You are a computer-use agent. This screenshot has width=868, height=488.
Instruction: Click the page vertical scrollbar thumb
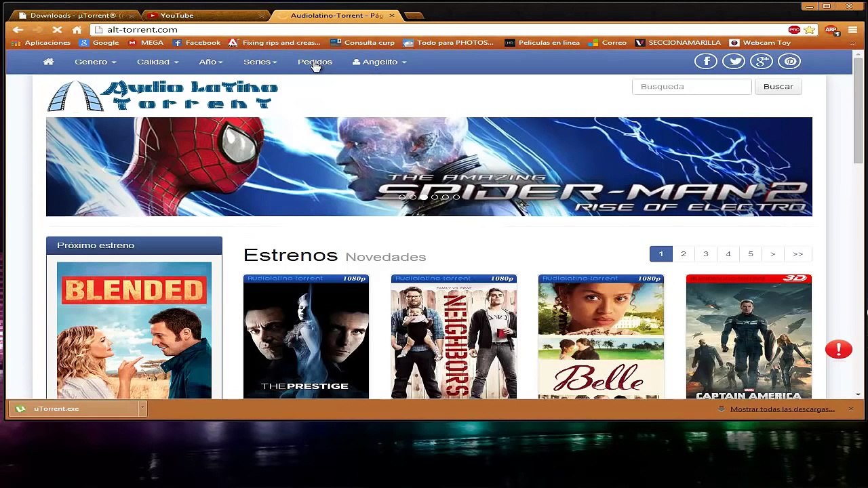pos(858,110)
